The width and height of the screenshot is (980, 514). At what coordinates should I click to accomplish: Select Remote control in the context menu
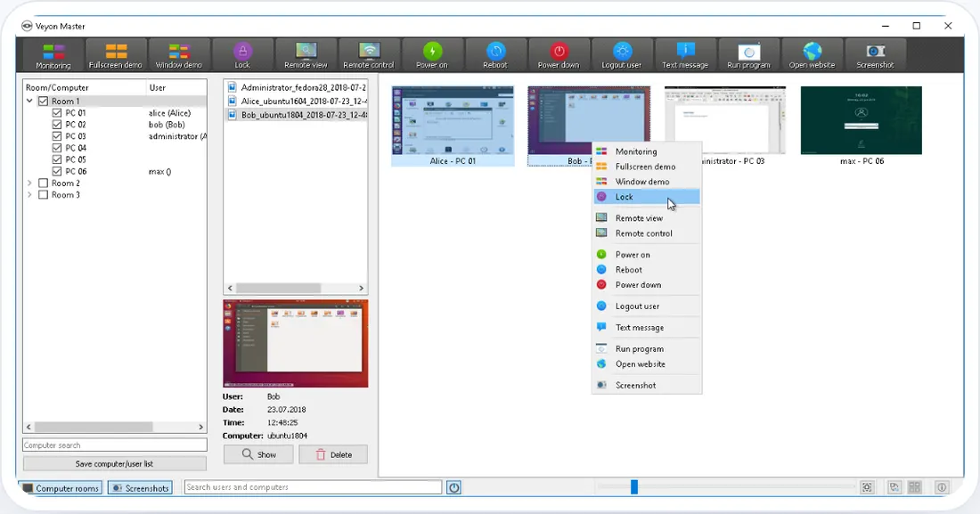coord(647,233)
